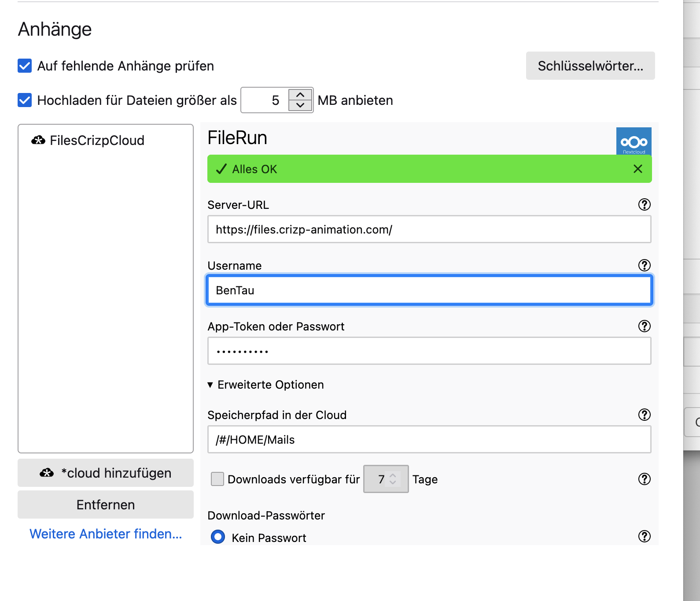The width and height of the screenshot is (700, 601).
Task: Click the Alles OK checkmark icon
Action: coord(221,169)
